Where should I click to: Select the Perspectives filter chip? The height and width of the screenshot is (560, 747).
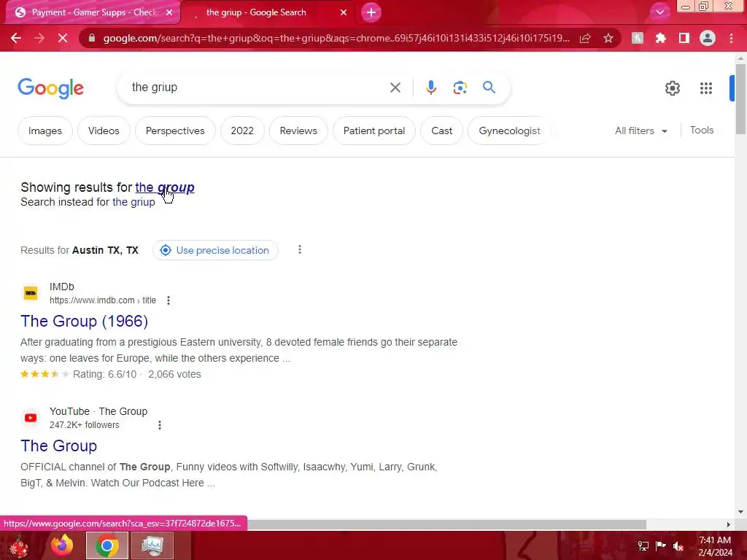(x=175, y=131)
